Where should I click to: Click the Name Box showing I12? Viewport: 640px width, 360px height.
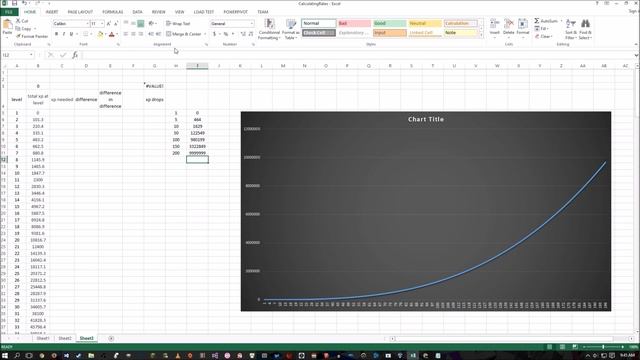coord(18,55)
